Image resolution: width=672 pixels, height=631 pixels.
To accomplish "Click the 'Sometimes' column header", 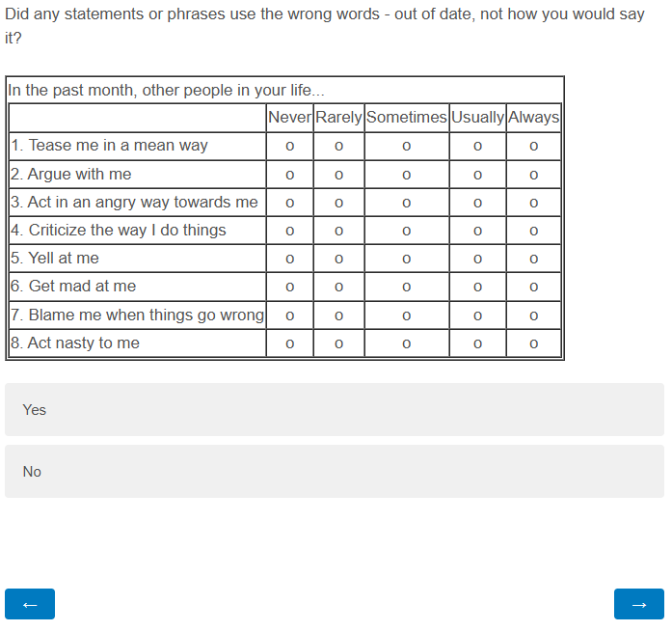I will coord(406,118).
